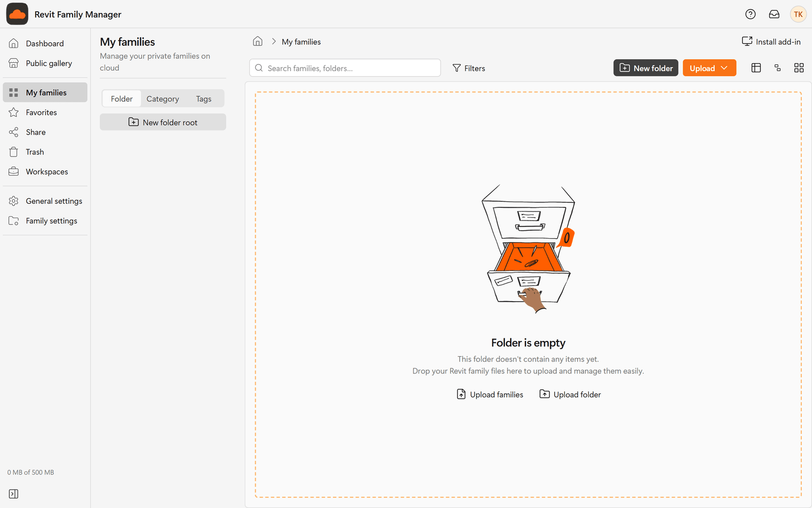Select the Folder tab
This screenshot has height=508, width=812.
(x=122, y=99)
